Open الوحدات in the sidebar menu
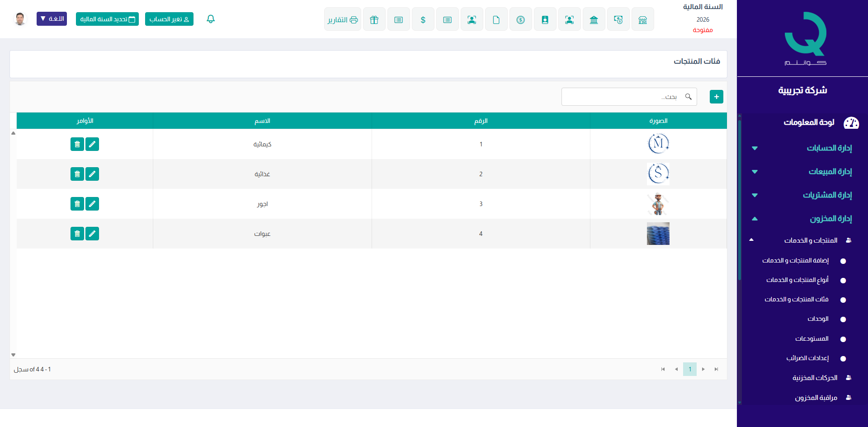This screenshot has height=427, width=868. [x=818, y=319]
